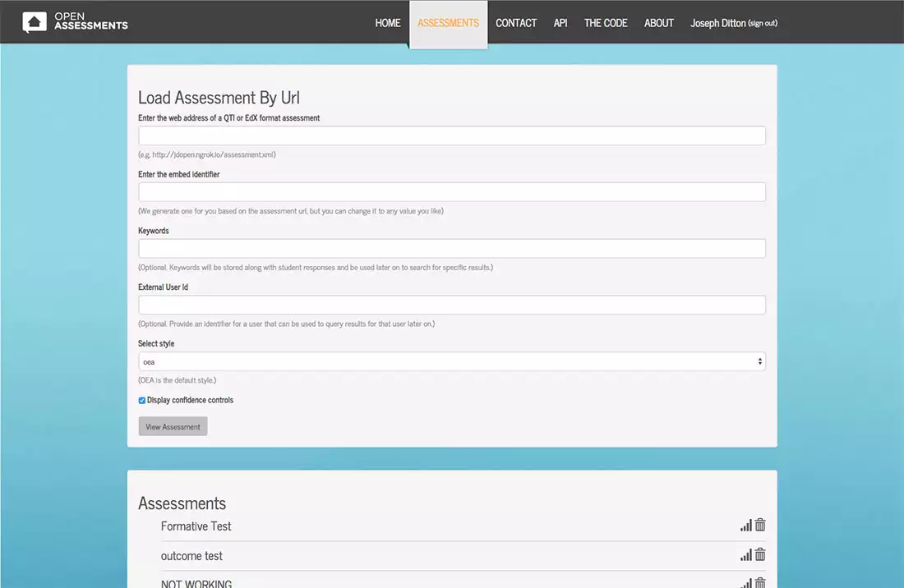Go to the Home menu item
The width and height of the screenshot is (904, 588).
(388, 23)
